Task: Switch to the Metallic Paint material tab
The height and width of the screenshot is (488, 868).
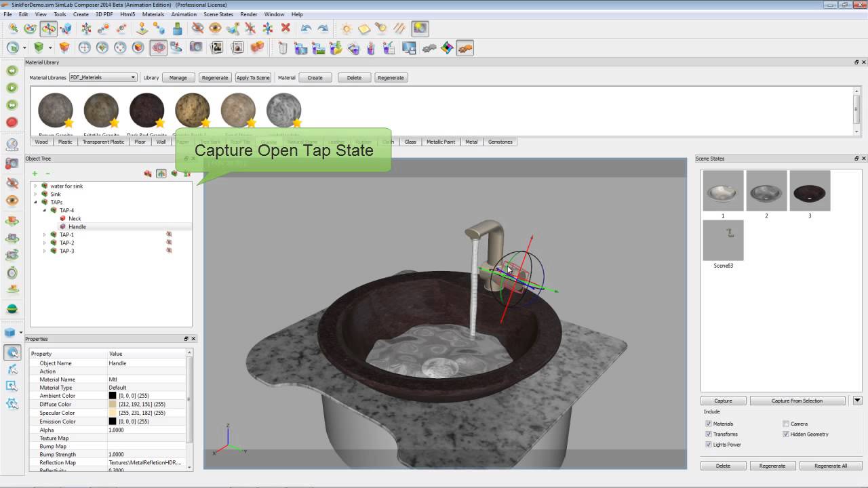Action: 441,142
